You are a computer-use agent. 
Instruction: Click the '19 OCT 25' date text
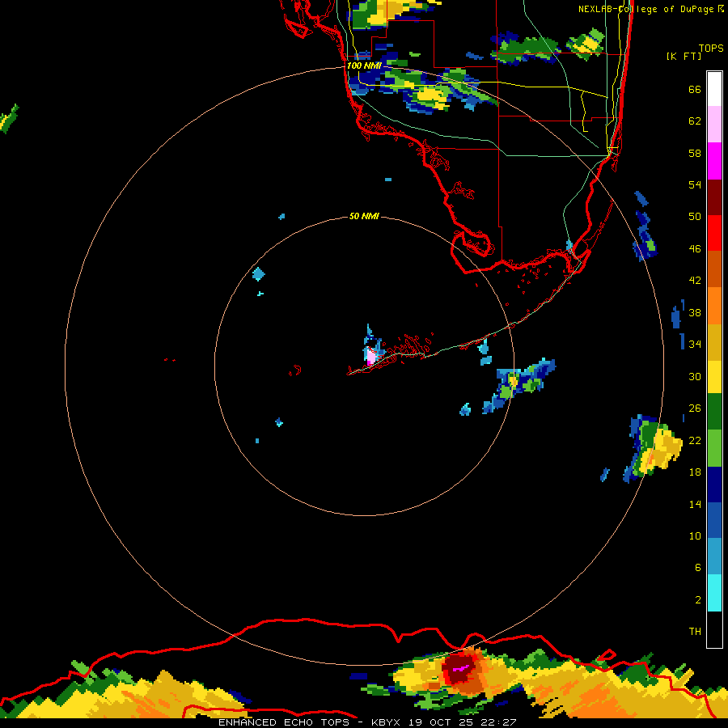click(442, 722)
